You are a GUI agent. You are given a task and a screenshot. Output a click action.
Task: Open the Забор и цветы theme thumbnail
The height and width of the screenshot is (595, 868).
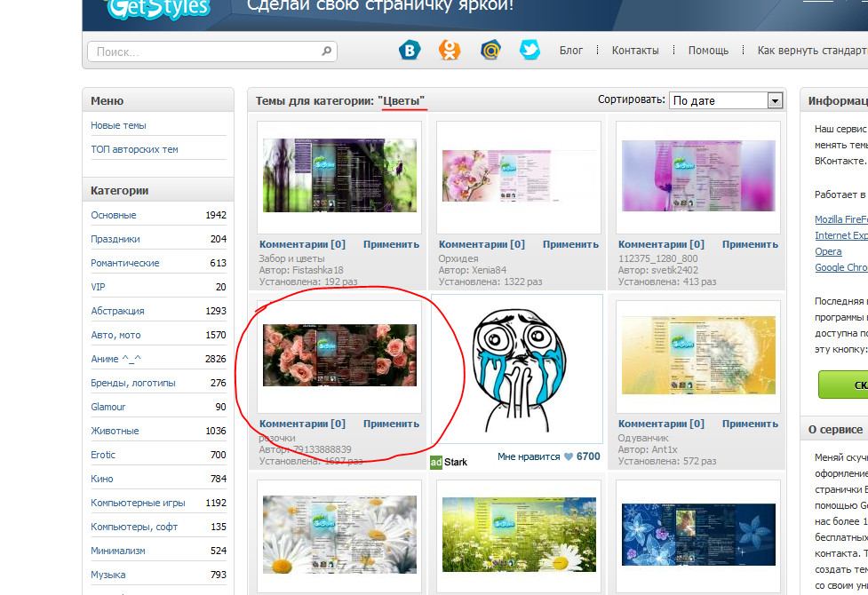pyautogui.click(x=339, y=176)
